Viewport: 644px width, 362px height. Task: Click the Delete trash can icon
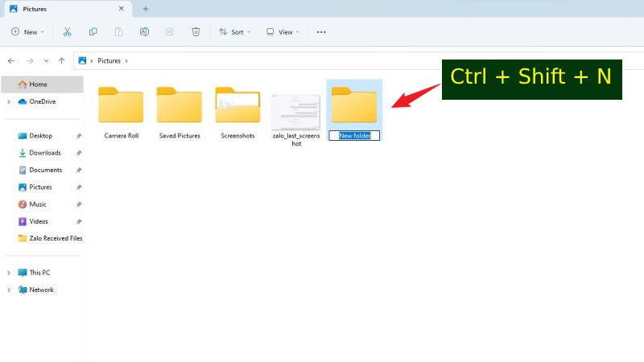tap(196, 32)
